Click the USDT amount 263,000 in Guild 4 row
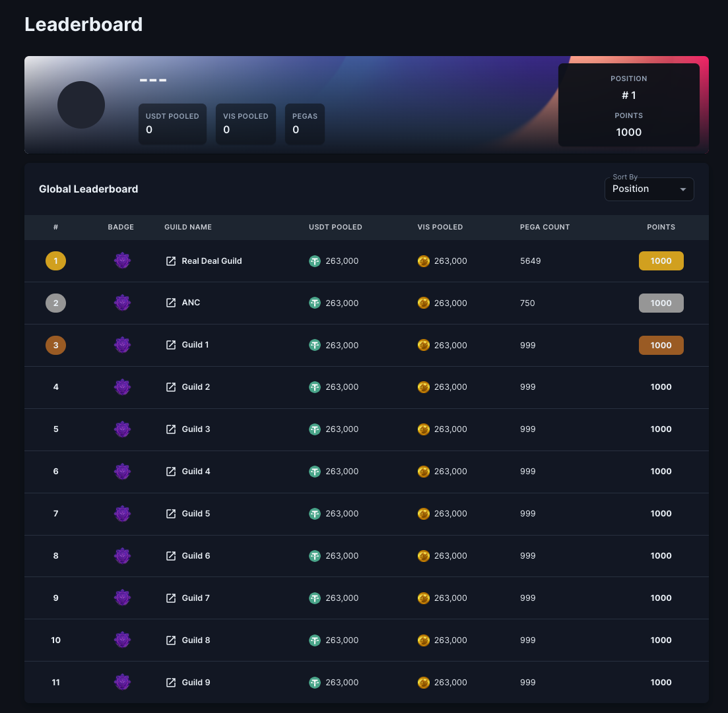 [x=342, y=472]
